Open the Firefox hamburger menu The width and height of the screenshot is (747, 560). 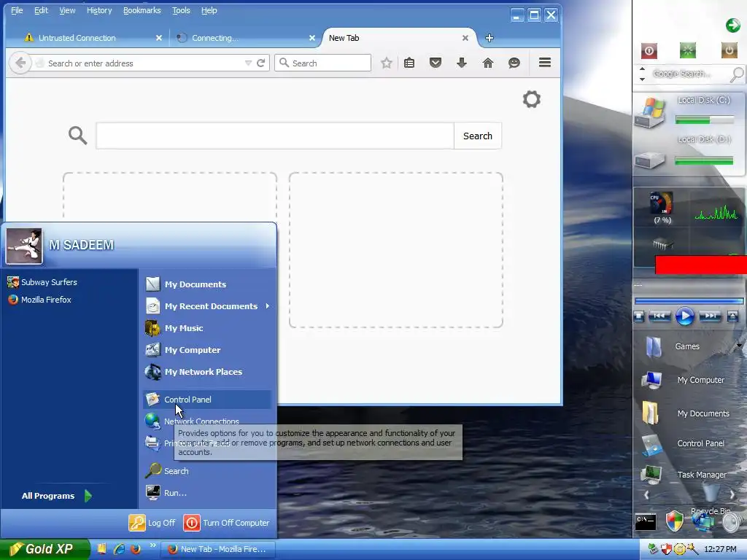tap(545, 63)
